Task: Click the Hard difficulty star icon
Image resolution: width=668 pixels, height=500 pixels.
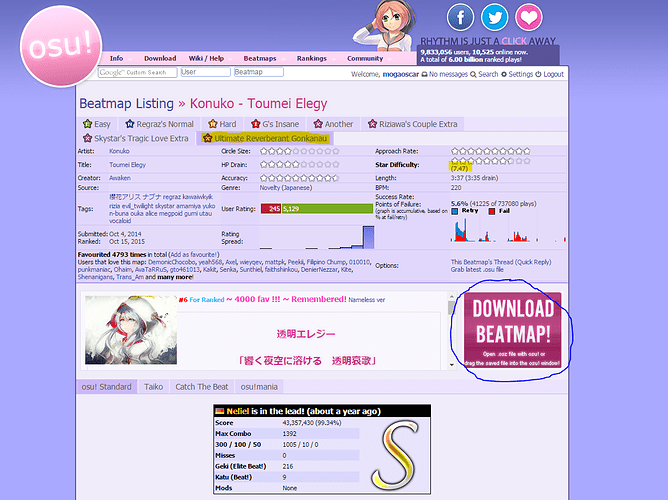Action: pyautogui.click(x=213, y=124)
